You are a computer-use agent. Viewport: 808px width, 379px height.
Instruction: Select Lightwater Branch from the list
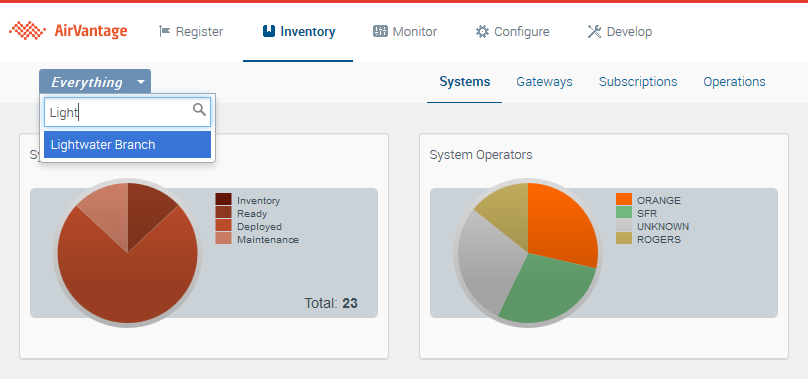pyautogui.click(x=127, y=144)
